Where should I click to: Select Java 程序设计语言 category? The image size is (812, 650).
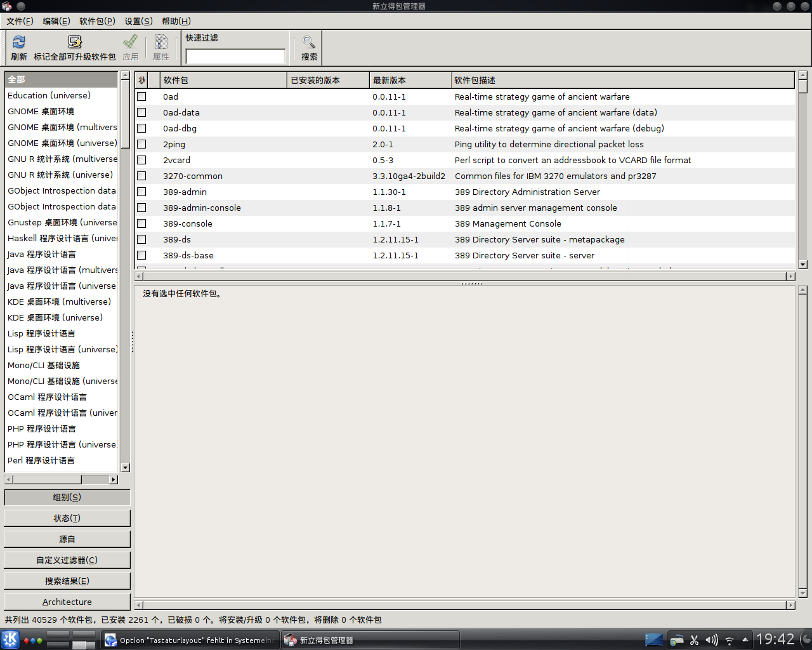click(x=61, y=254)
